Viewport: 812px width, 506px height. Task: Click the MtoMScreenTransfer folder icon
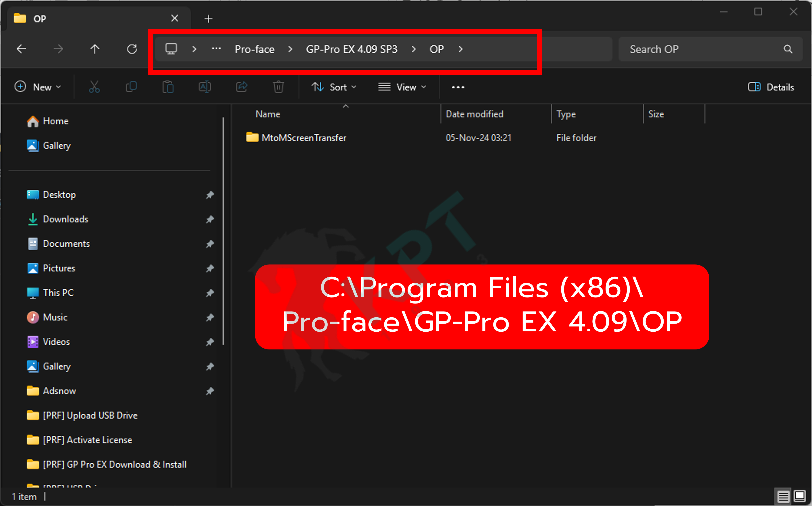(x=252, y=137)
